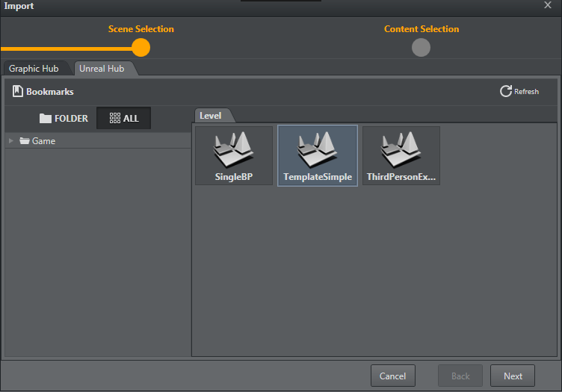
Task: Click the Refresh circular arrow icon
Action: 506,91
